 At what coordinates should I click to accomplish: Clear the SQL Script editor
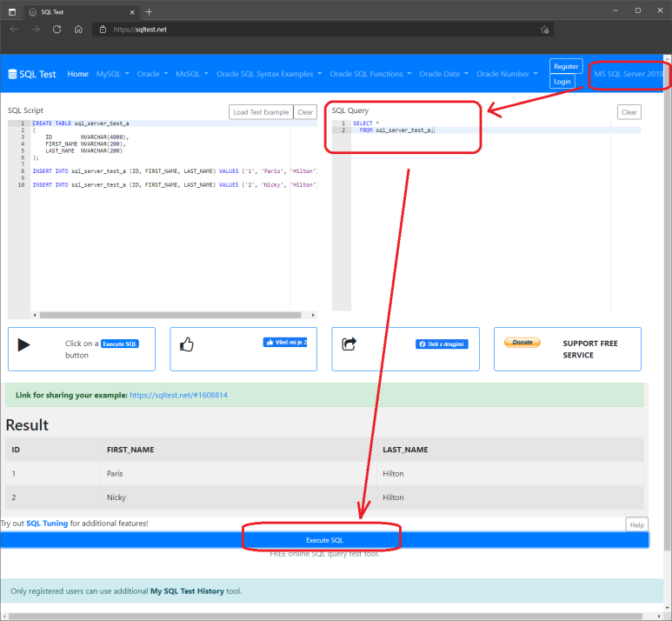(305, 112)
